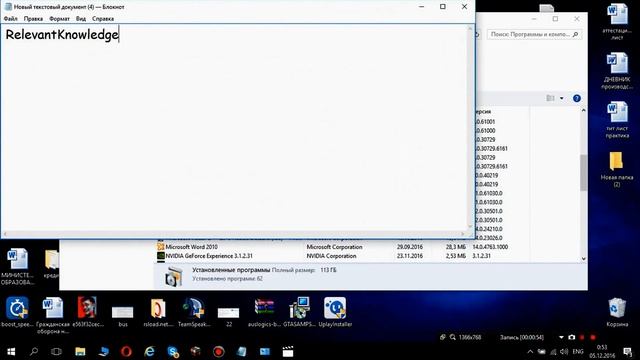
Task: Click after the RelevantKnowledge text in Notepad
Action: click(x=120, y=35)
